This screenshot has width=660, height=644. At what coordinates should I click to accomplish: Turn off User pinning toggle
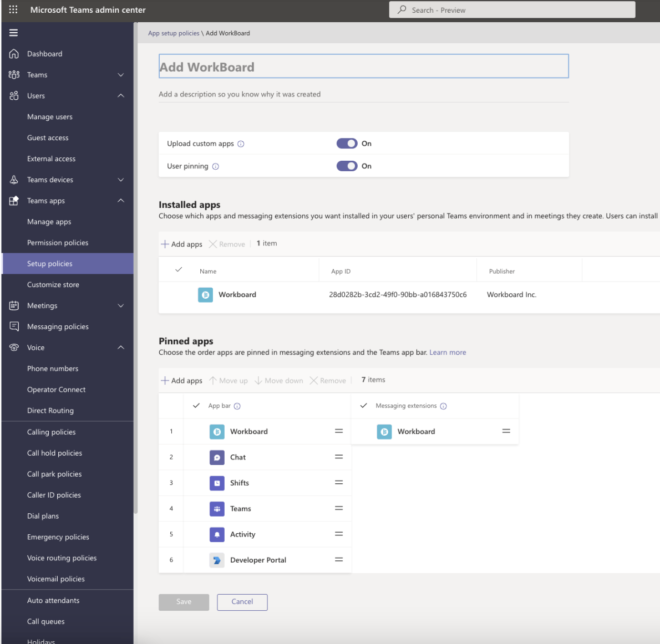(x=347, y=166)
